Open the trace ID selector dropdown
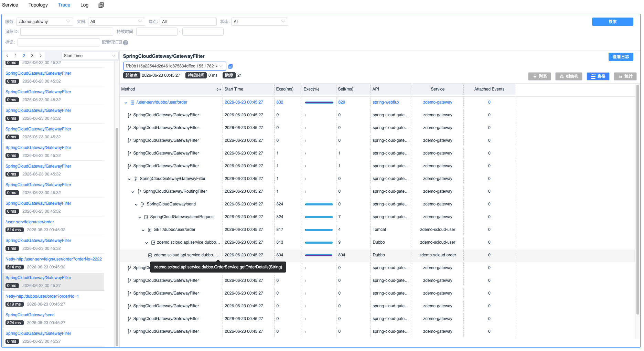Screen dimensions: 644x351 (174, 66)
